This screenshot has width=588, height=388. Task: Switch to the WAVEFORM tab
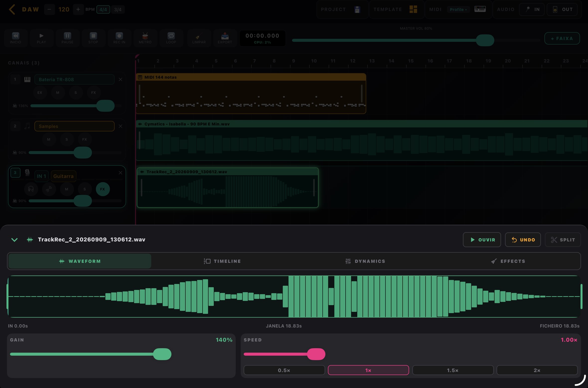80,261
